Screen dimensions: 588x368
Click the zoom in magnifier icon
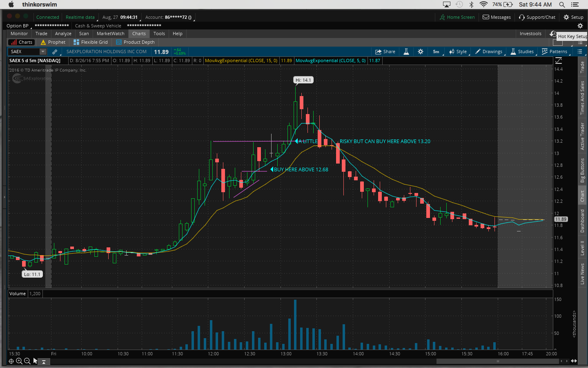pos(19,361)
